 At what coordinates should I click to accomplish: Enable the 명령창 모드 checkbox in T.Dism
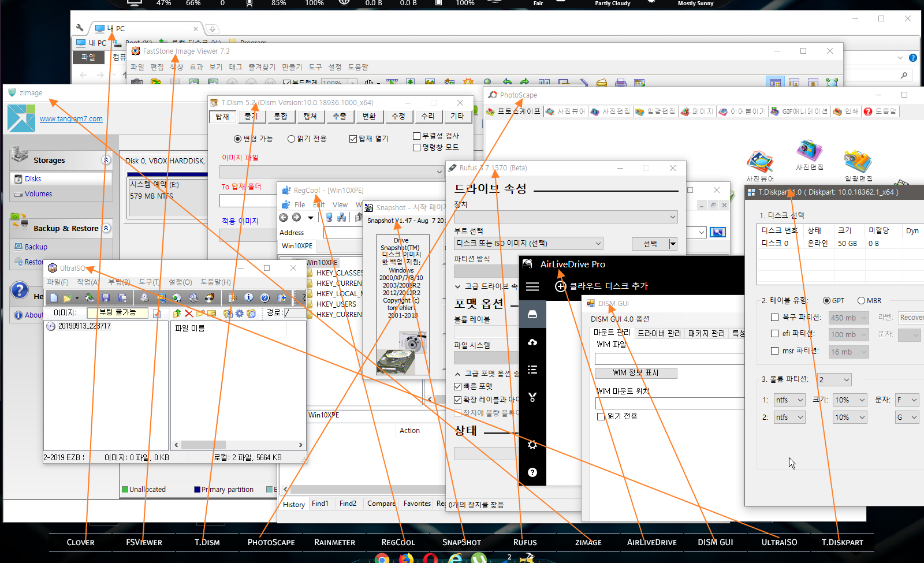pyautogui.click(x=416, y=147)
